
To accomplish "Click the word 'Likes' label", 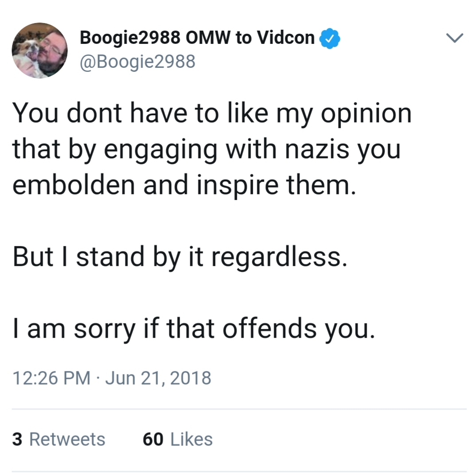I will pyautogui.click(x=192, y=439).
